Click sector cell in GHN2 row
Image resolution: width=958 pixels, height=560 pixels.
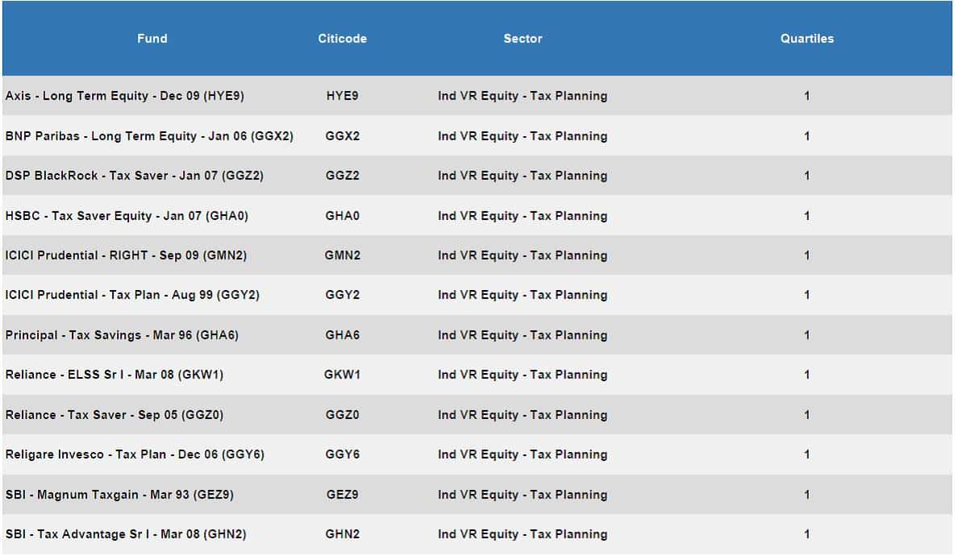coord(523,534)
